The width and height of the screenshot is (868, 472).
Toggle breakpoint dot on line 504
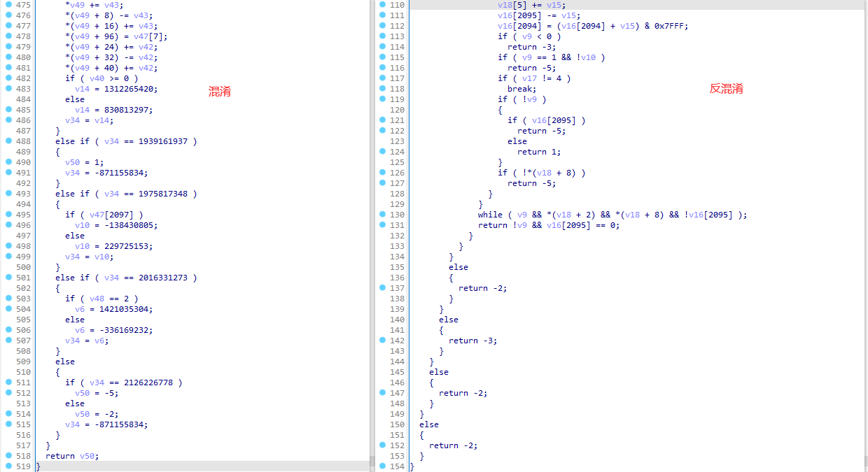coord(8,309)
